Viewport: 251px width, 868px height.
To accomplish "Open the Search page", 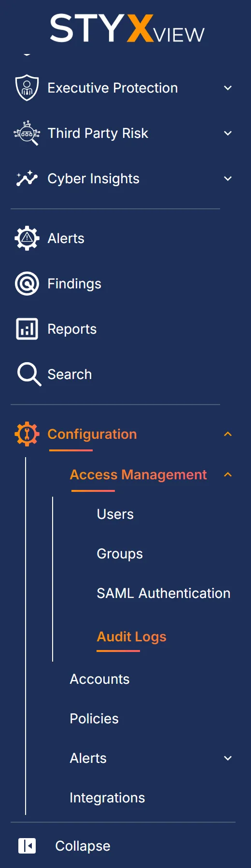I will click(70, 374).
